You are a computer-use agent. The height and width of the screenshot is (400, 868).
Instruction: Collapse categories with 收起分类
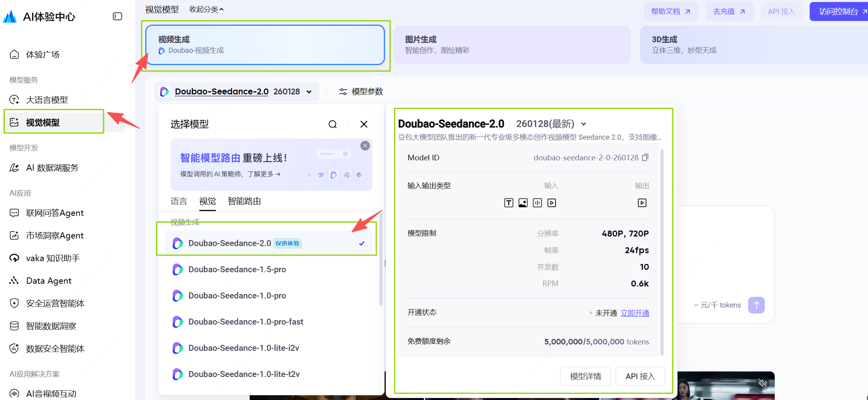coord(206,9)
